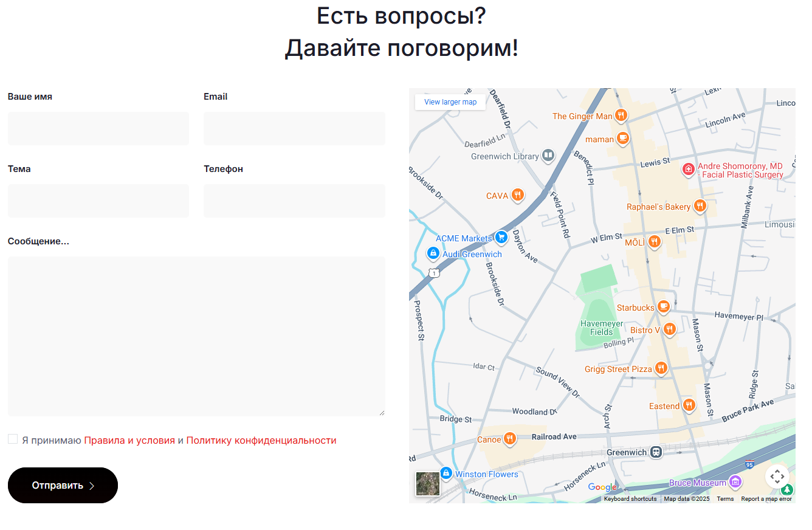The image size is (812, 530).
Task: Click Report a map error link
Action: [x=766, y=499]
